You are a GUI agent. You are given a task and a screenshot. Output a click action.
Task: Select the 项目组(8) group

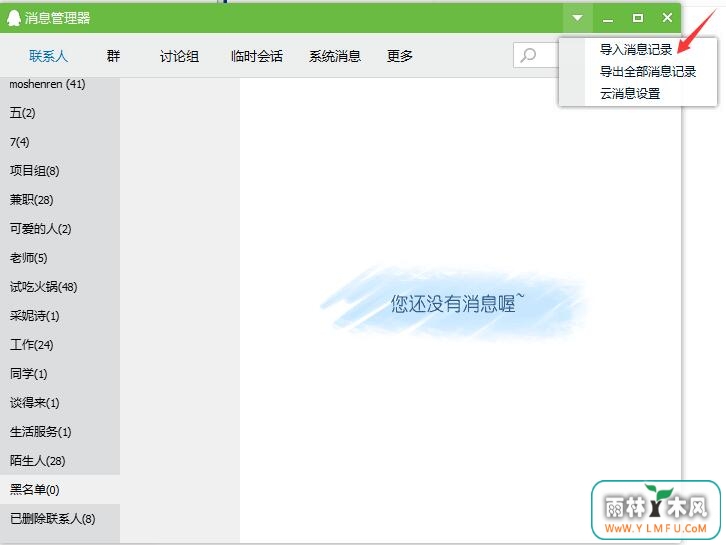[x=60, y=171]
